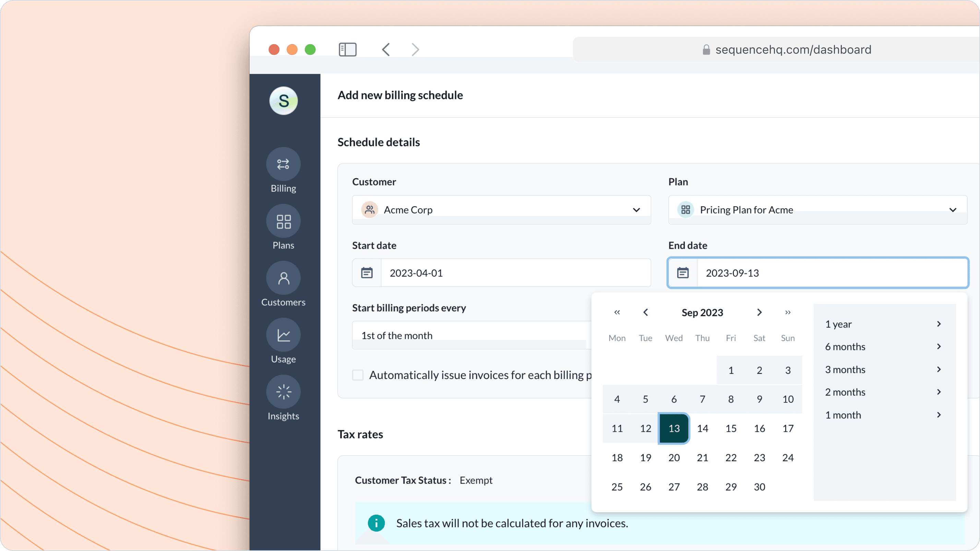Expand the Customer Acme Corp dropdown
980x551 pixels.
point(501,210)
